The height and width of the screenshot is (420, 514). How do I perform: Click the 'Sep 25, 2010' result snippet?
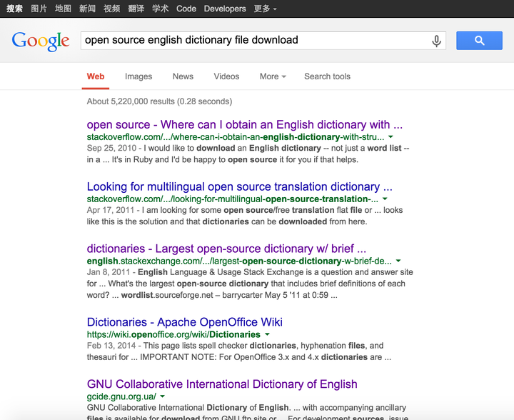coord(248,154)
